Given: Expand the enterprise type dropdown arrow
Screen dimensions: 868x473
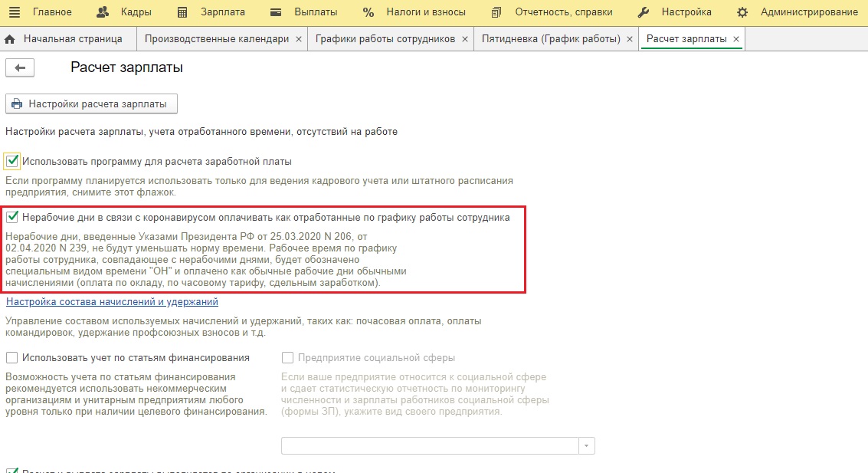Looking at the screenshot, I should coord(586,446).
